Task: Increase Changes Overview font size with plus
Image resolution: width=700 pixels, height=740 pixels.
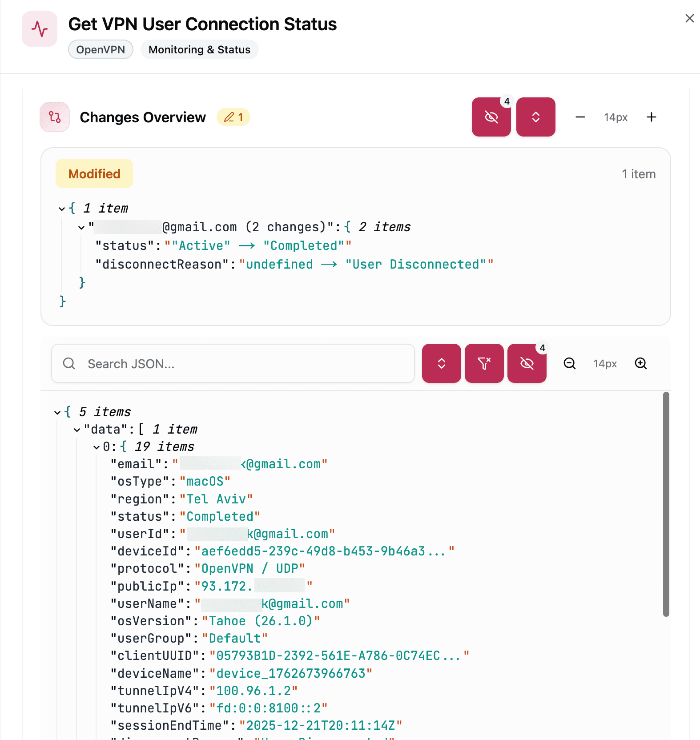Action: [x=651, y=117]
